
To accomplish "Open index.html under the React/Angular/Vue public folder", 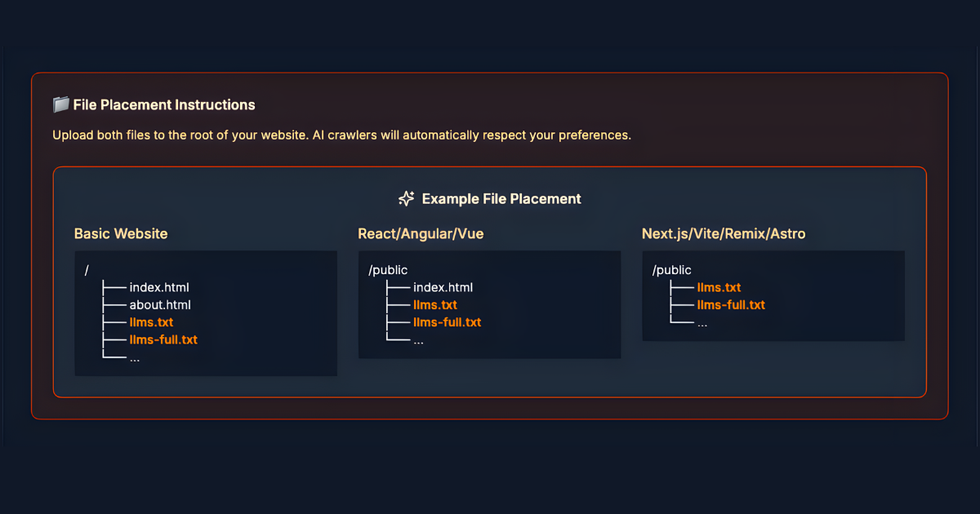I will pyautogui.click(x=442, y=287).
